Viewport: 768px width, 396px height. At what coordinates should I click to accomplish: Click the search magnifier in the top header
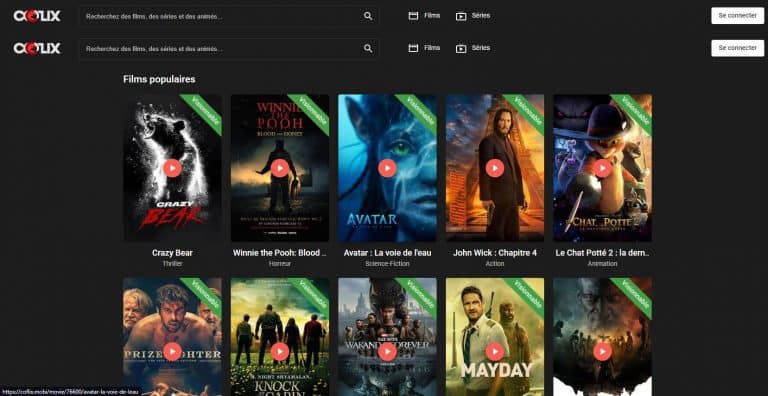coord(368,16)
